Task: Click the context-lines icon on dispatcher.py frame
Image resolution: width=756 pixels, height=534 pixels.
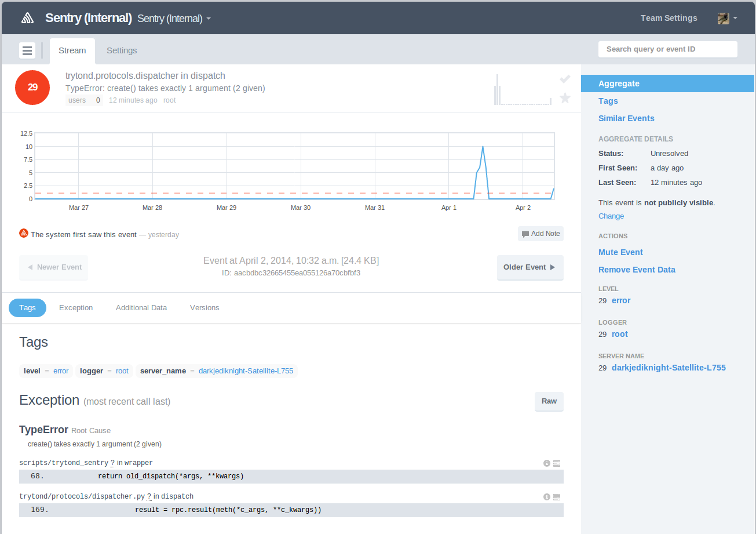Action: 557,496
